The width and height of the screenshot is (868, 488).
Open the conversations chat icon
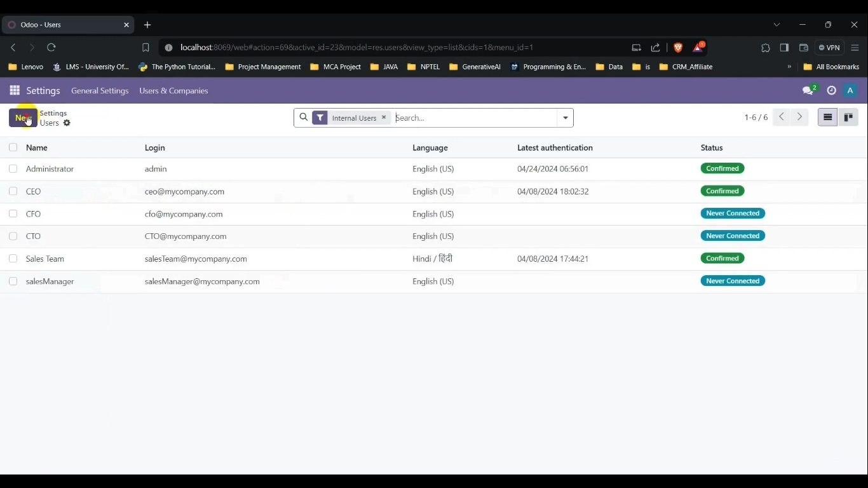[x=808, y=91]
